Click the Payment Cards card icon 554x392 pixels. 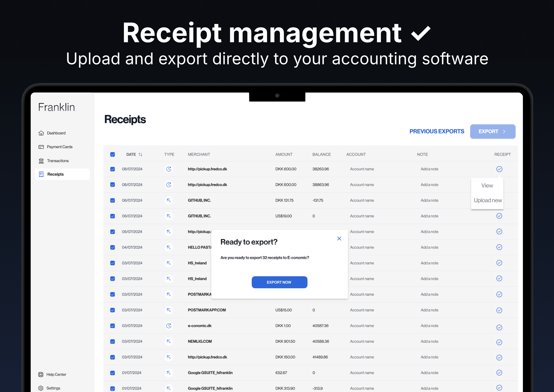pos(41,147)
